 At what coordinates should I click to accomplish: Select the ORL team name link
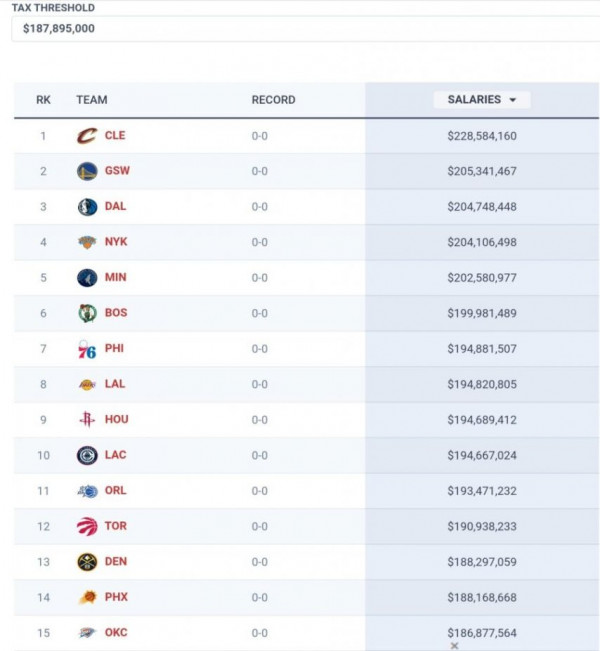click(116, 491)
